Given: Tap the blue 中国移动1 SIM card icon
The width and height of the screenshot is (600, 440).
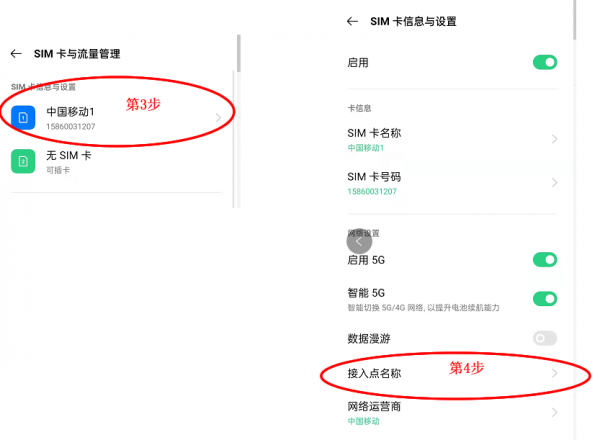Looking at the screenshot, I should coord(24,117).
